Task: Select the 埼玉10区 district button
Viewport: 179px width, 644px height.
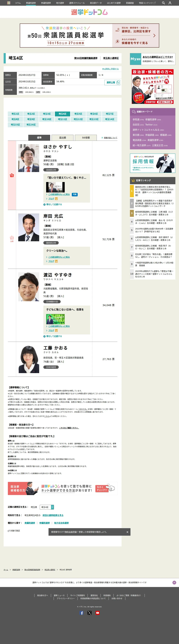Action: tap(47, 119)
